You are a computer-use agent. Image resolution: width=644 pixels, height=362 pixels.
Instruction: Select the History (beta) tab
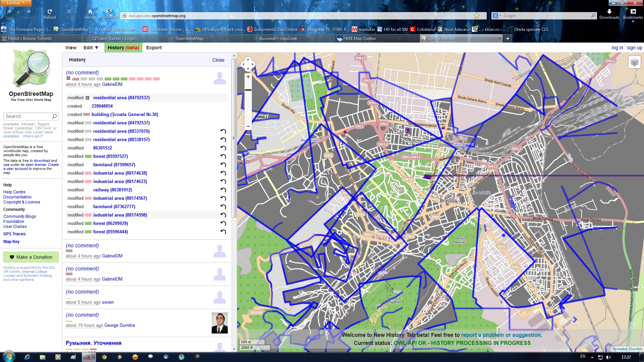click(x=123, y=48)
